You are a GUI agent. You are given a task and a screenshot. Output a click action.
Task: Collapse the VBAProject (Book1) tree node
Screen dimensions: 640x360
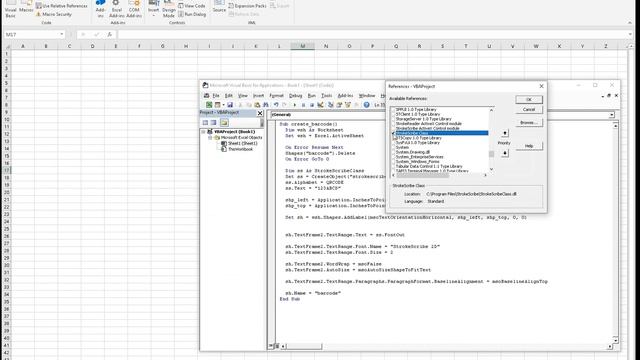click(203, 132)
